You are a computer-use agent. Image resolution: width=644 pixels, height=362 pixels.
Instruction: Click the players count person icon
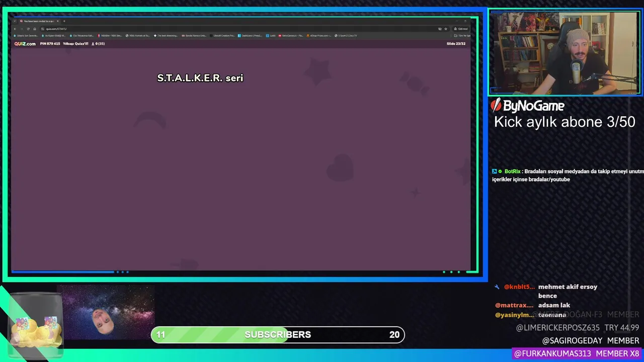point(93,44)
